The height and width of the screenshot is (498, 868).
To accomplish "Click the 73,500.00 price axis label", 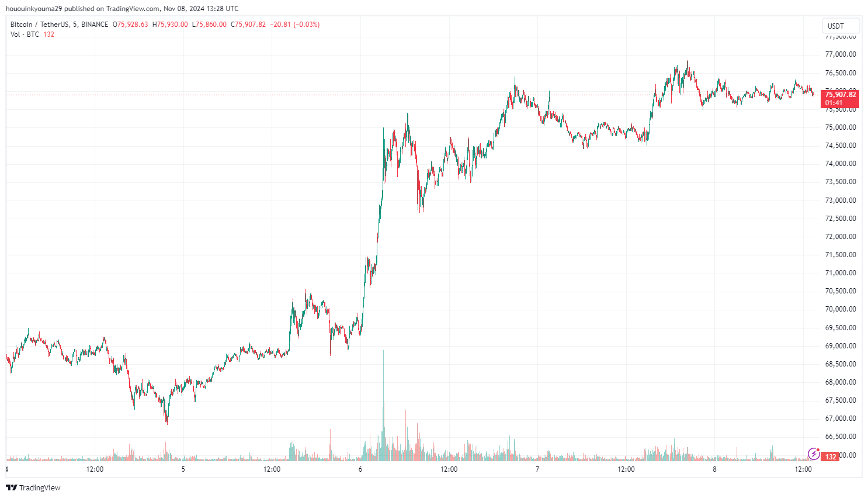I will pyautogui.click(x=841, y=182).
